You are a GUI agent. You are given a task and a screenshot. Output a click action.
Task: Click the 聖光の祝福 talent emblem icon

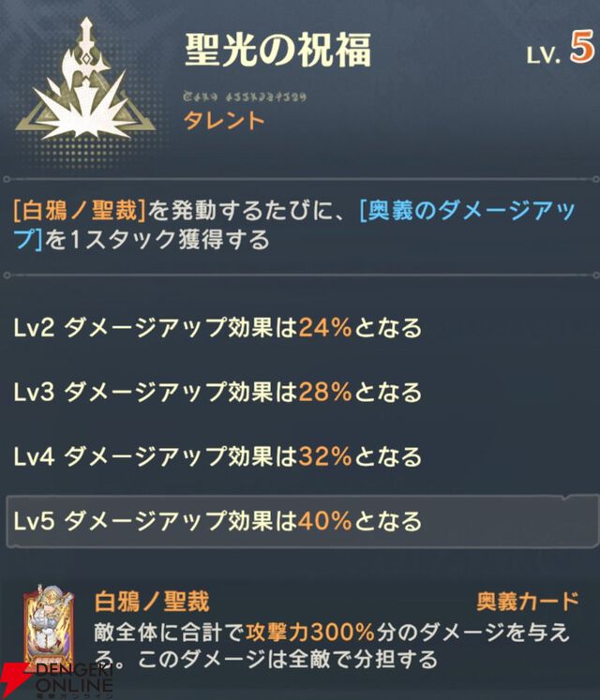click(85, 80)
